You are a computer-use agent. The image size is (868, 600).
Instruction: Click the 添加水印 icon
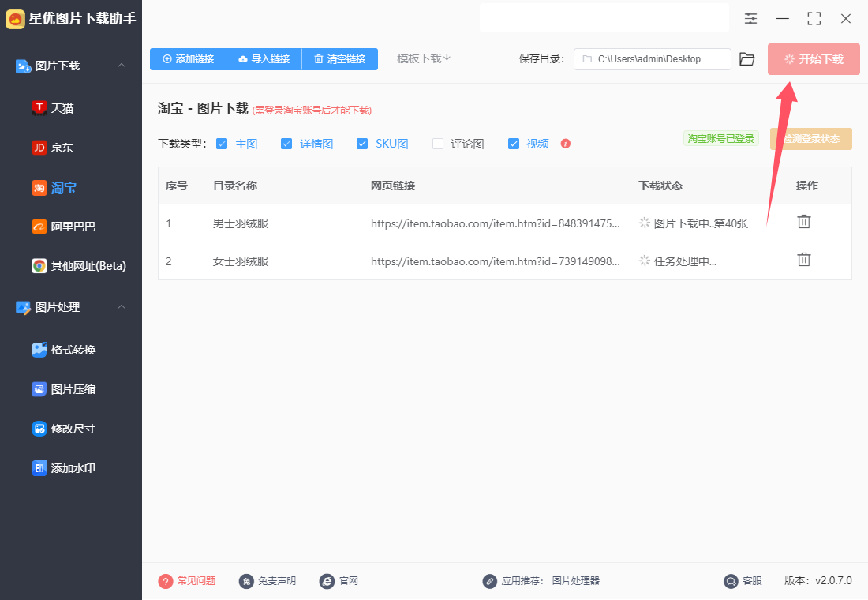pyautogui.click(x=39, y=468)
